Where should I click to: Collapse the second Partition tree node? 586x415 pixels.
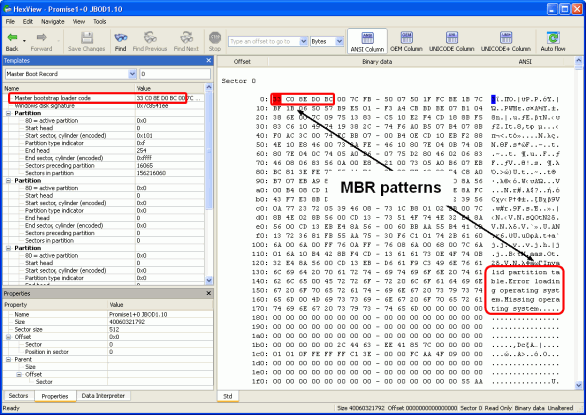coord(9,181)
